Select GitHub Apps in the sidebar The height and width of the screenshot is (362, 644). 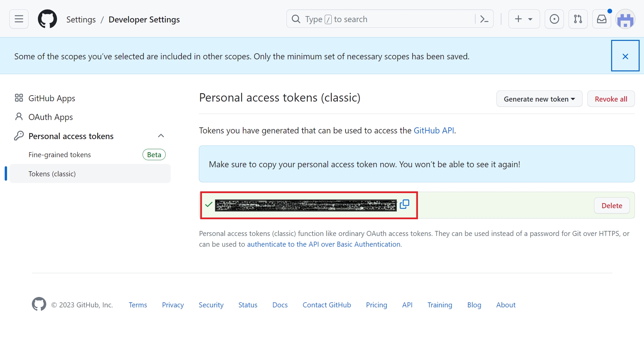[x=52, y=98]
